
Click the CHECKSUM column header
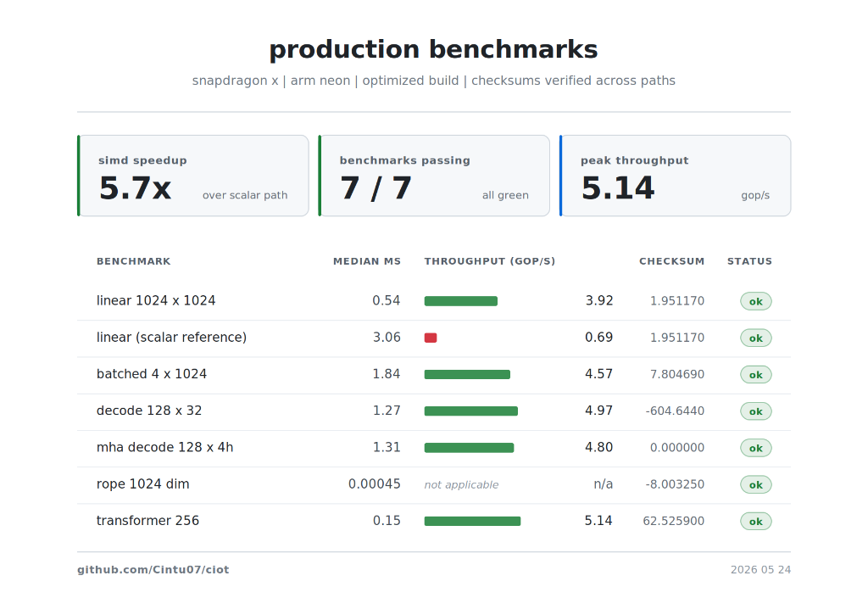point(671,261)
